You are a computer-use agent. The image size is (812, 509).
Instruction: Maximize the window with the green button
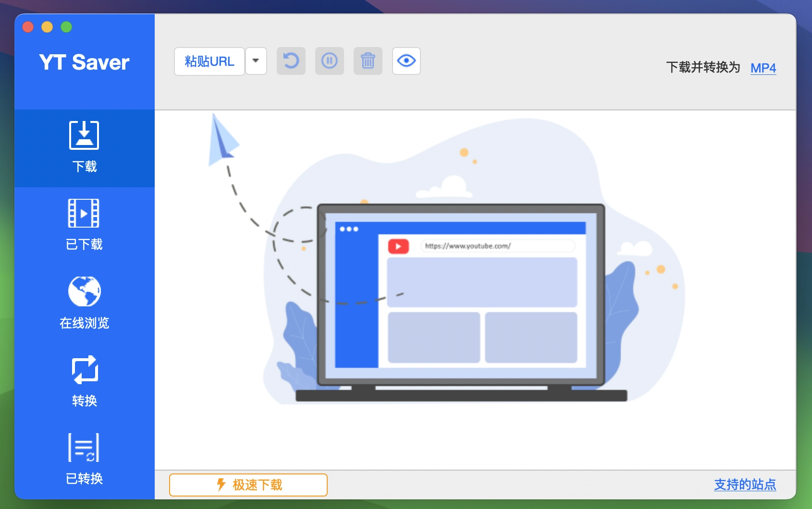[x=66, y=27]
